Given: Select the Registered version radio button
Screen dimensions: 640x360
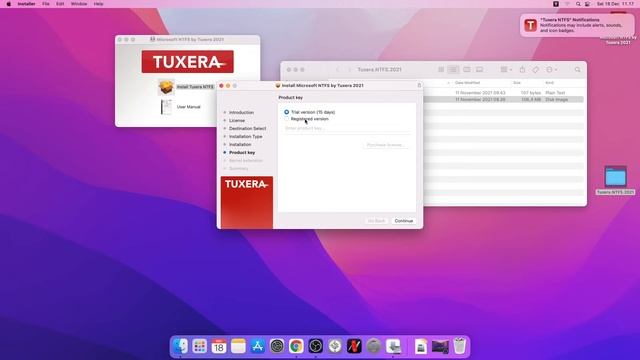Looking at the screenshot, I should pos(287,119).
